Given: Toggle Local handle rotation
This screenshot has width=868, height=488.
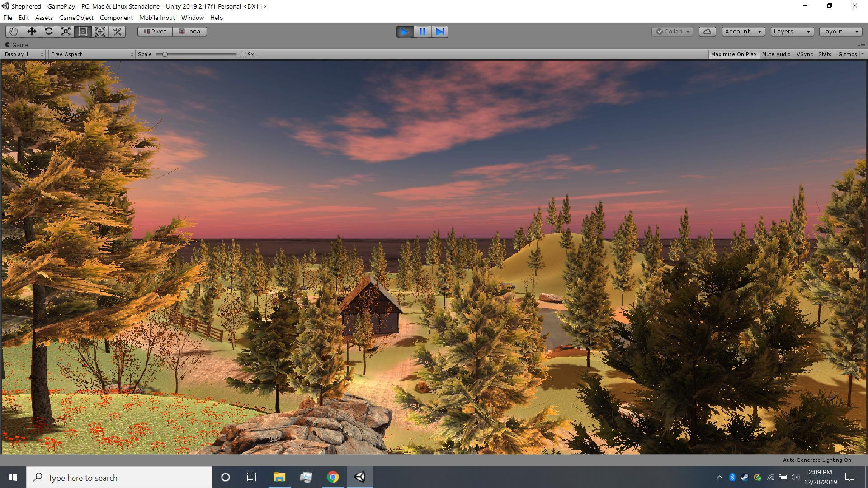Looking at the screenshot, I should [x=190, y=31].
